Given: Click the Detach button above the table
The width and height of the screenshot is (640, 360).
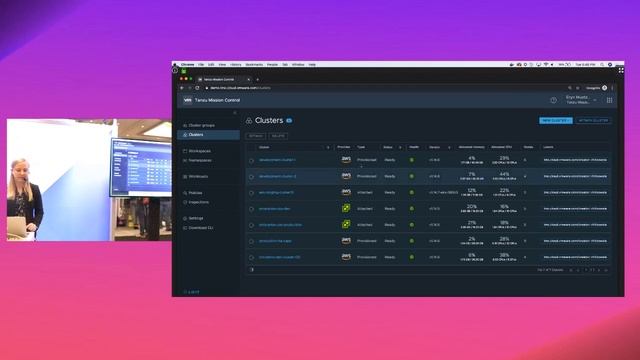Looking at the screenshot, I should coord(256,136).
